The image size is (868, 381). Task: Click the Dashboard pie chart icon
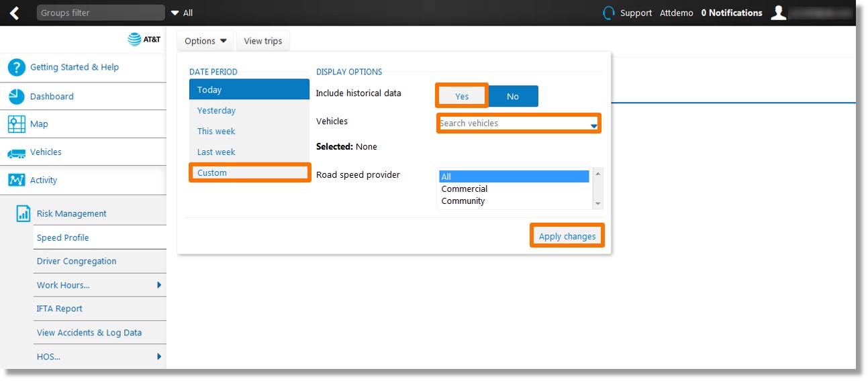tap(16, 97)
